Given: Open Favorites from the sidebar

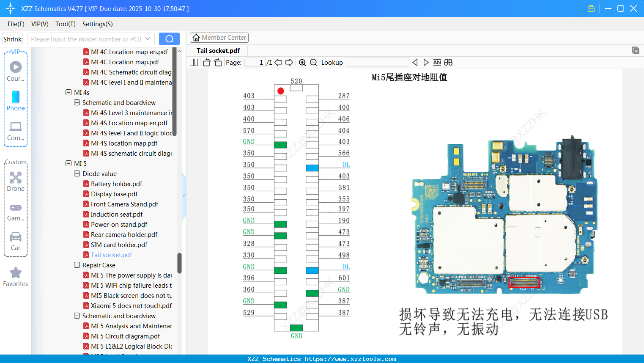Looking at the screenshot, I should tap(16, 276).
